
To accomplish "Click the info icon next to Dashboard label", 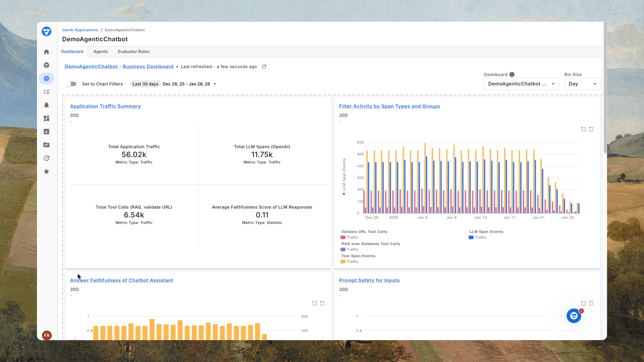I will click(512, 74).
